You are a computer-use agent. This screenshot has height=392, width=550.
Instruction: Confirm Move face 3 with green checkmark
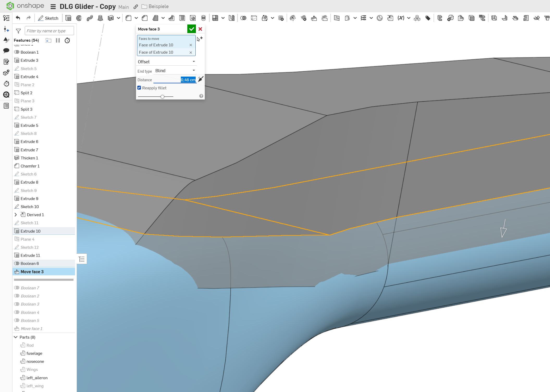tap(191, 29)
